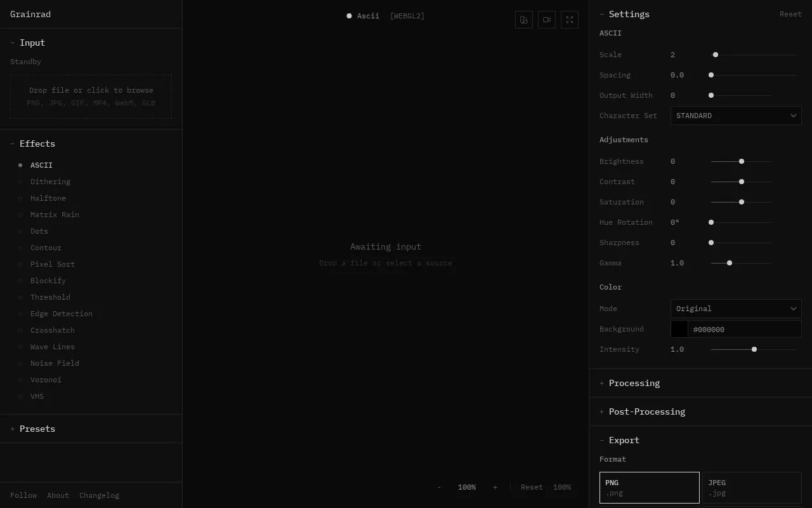The image size is (812, 508).
Task: Adjust the Contrast slider
Action: [741, 182]
